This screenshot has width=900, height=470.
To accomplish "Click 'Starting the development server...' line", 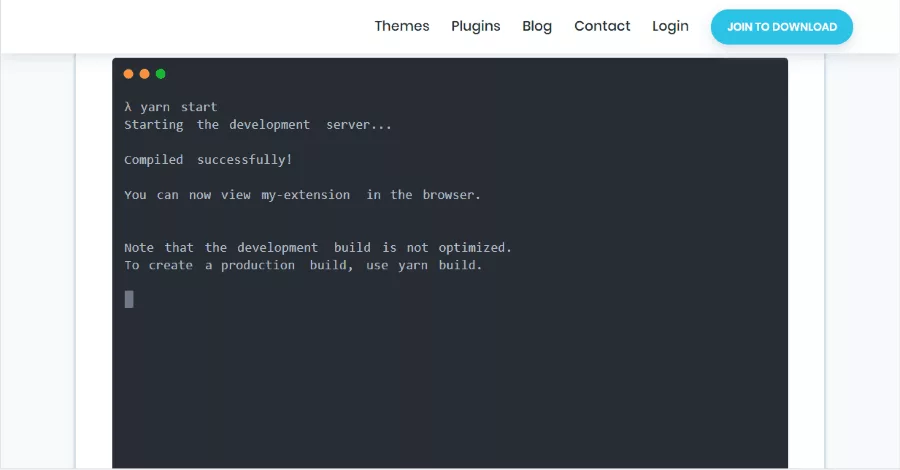I will pos(258,125).
